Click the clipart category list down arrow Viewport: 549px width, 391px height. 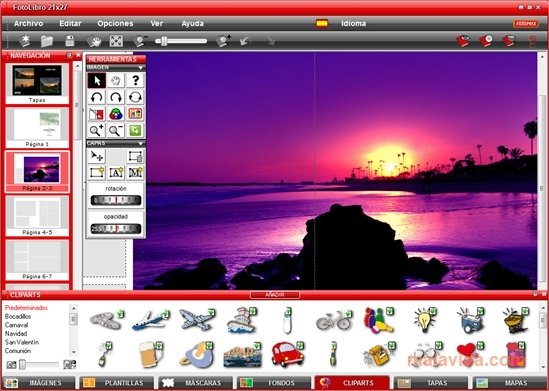click(x=74, y=352)
